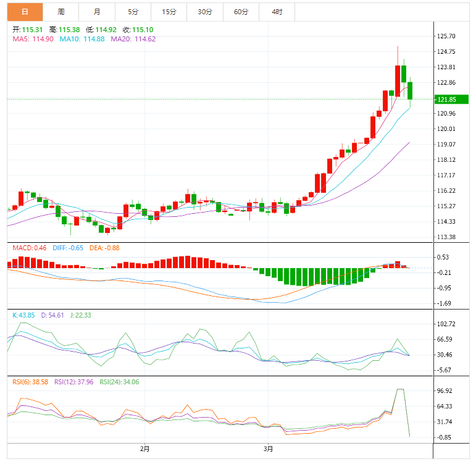476x464 pixels.
Task: Switch to the 月 monthly tab
Action: [x=97, y=12]
